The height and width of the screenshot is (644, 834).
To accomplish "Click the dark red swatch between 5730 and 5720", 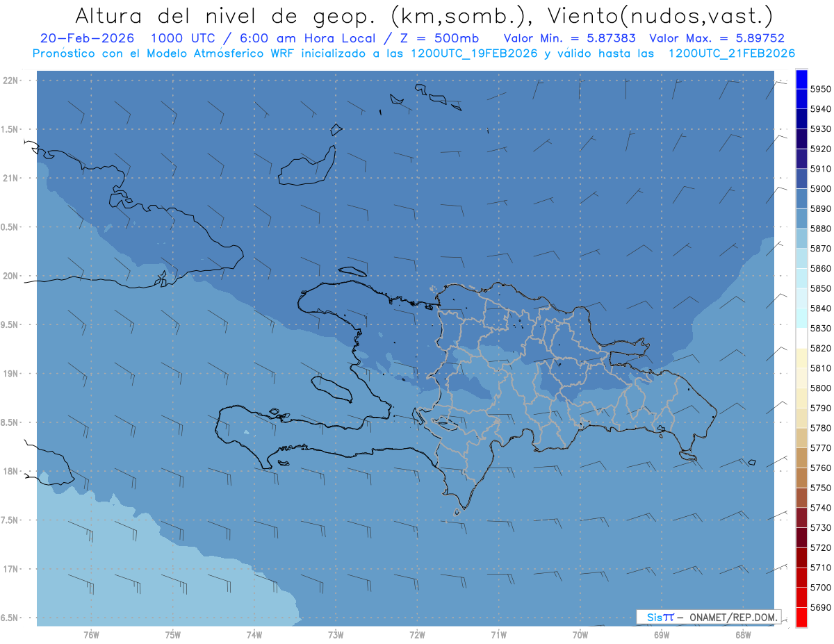I will [x=801, y=538].
